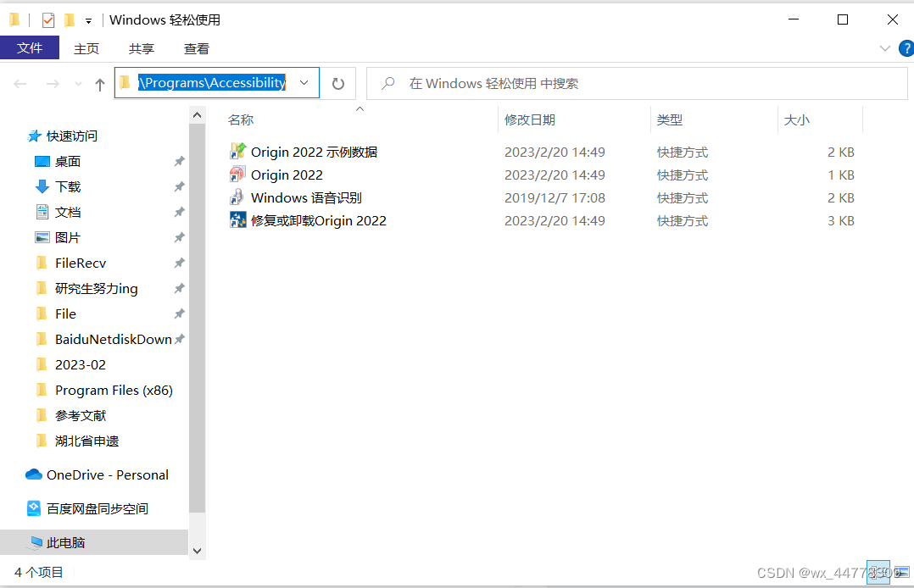This screenshot has height=588, width=914.
Task: Open Help via the question mark icon
Action: tap(906, 48)
